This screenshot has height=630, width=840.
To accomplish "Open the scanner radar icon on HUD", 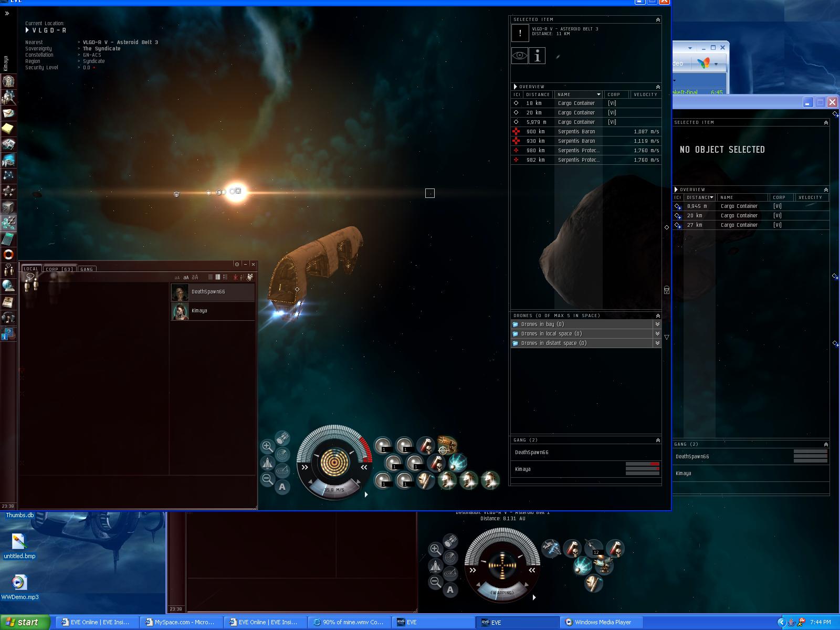I will 282,454.
